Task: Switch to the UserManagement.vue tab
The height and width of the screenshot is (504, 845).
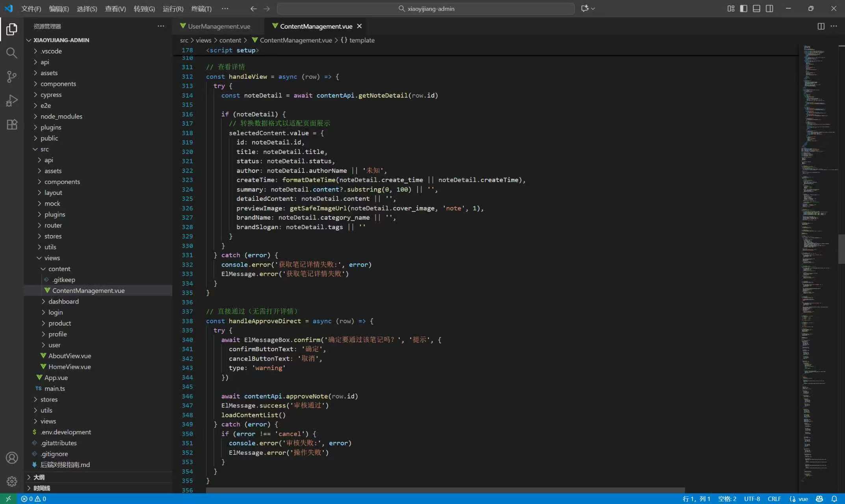Action: point(219,26)
